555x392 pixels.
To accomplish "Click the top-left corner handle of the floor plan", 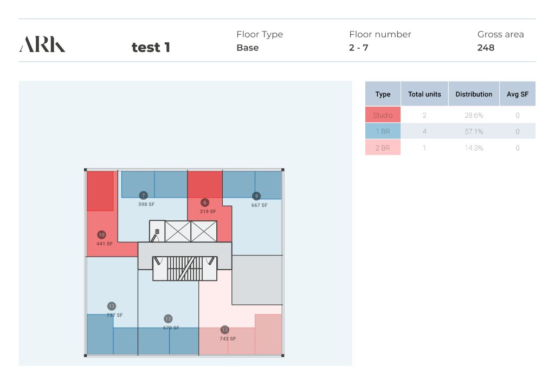I will [x=86, y=170].
